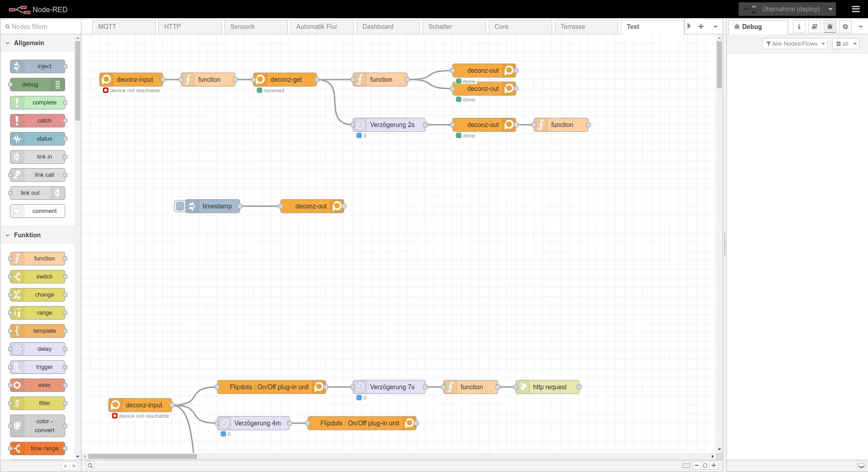Screen dimensions: 868x472
Task: Open the debug bug sidebar icon
Action: (830, 27)
